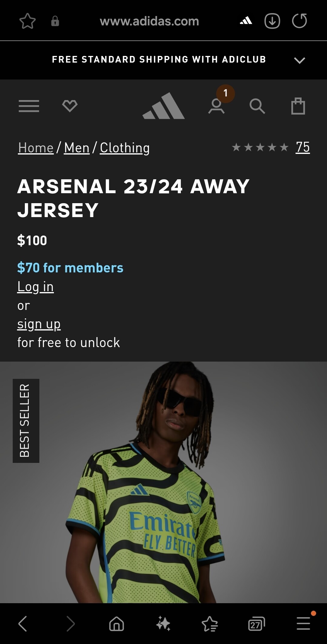Tap the Home breadcrumb link
327x644 pixels.
[x=36, y=148]
